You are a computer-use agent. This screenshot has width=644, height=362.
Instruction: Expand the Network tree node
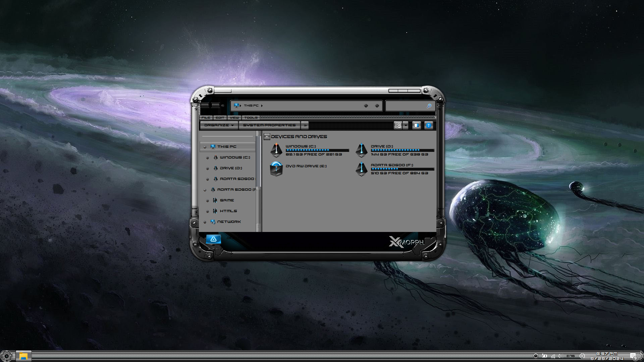[x=205, y=222]
